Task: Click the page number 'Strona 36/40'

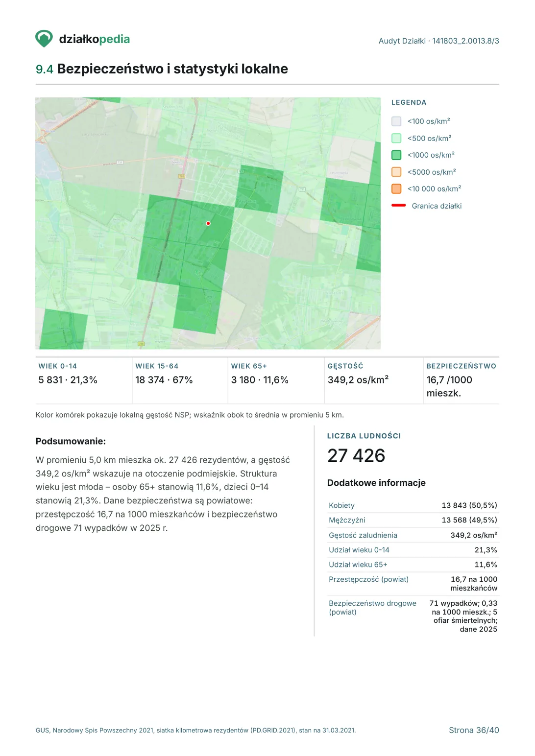Action: (x=474, y=730)
